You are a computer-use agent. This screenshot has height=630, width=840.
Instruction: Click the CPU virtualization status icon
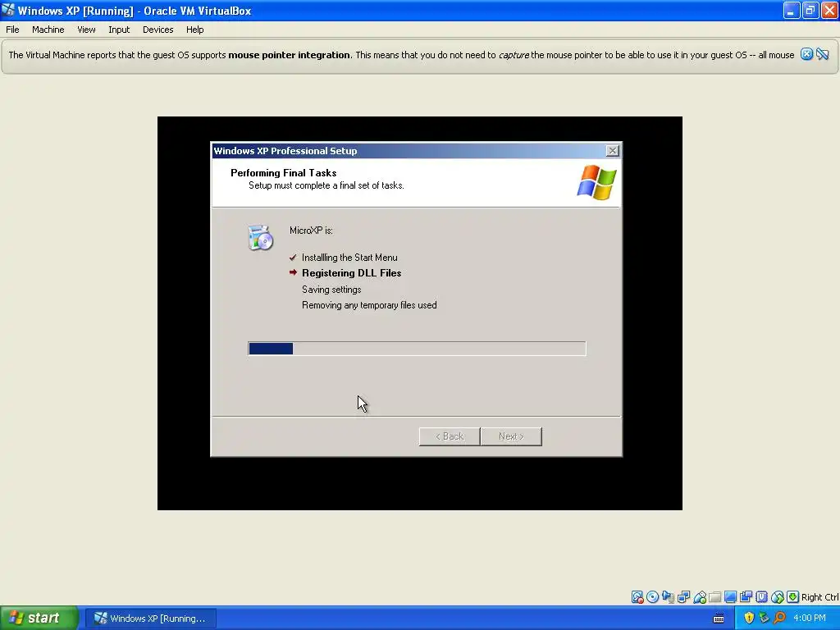[762, 597]
